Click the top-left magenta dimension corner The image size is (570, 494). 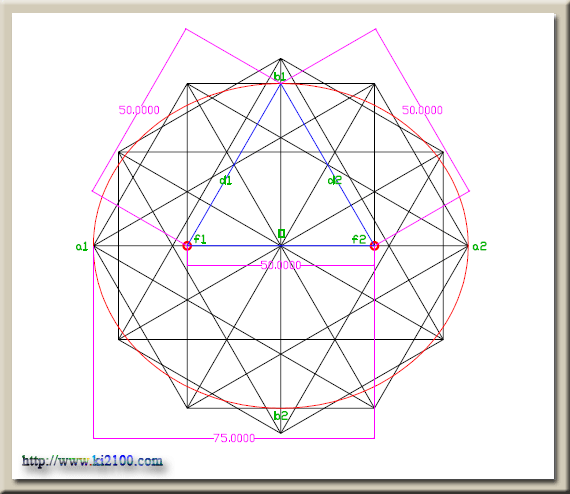tap(186, 29)
